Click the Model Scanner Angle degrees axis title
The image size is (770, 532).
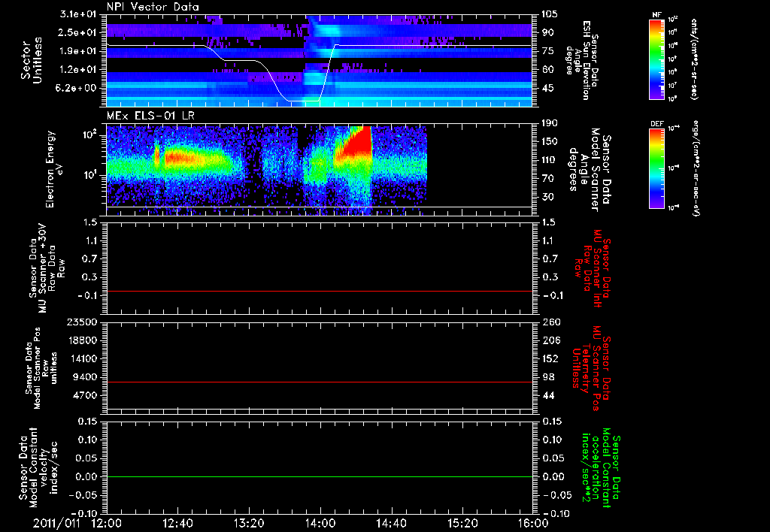click(x=590, y=170)
